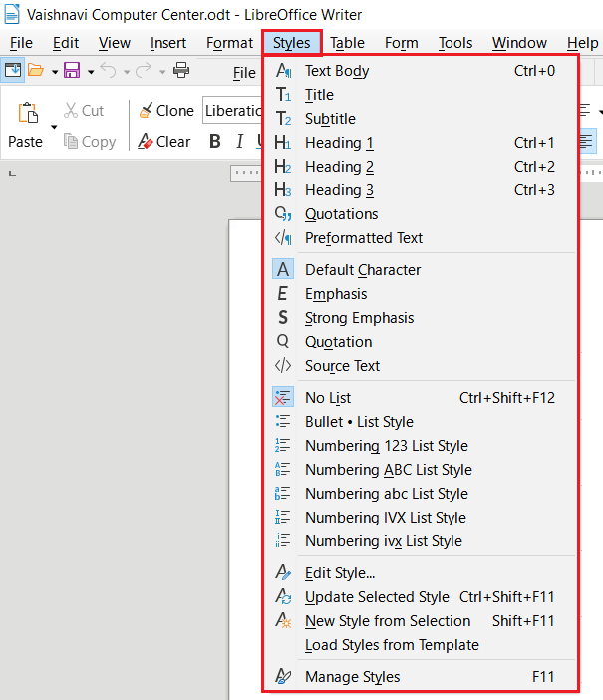Toggle Italic formatting
The image size is (603, 700).
(x=240, y=141)
